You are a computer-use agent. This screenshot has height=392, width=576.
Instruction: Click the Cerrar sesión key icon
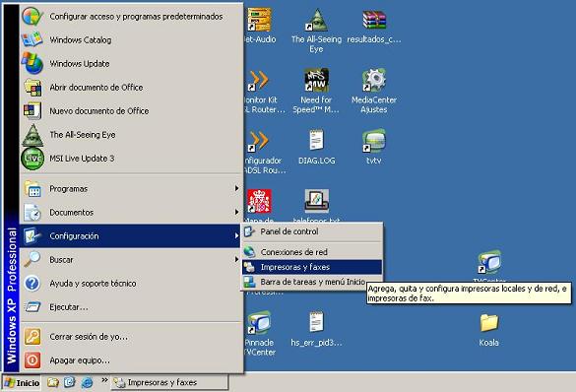32,337
